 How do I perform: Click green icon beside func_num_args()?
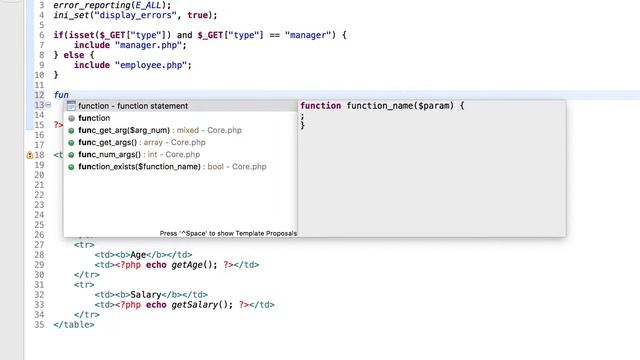coord(71,155)
